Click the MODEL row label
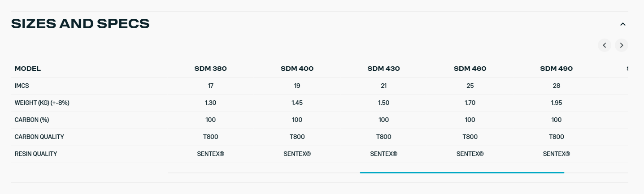This screenshot has width=644, height=194. [x=28, y=69]
